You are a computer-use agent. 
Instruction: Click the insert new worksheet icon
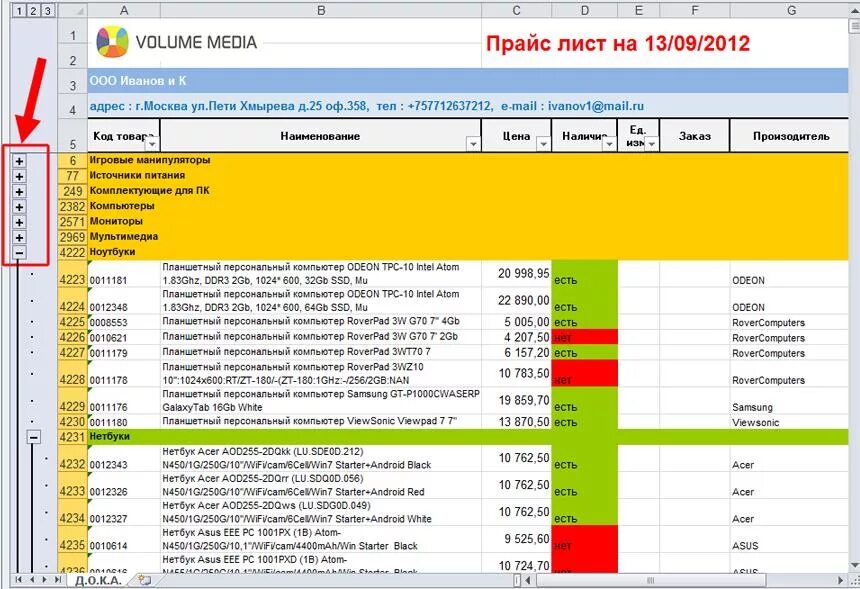pos(144,580)
